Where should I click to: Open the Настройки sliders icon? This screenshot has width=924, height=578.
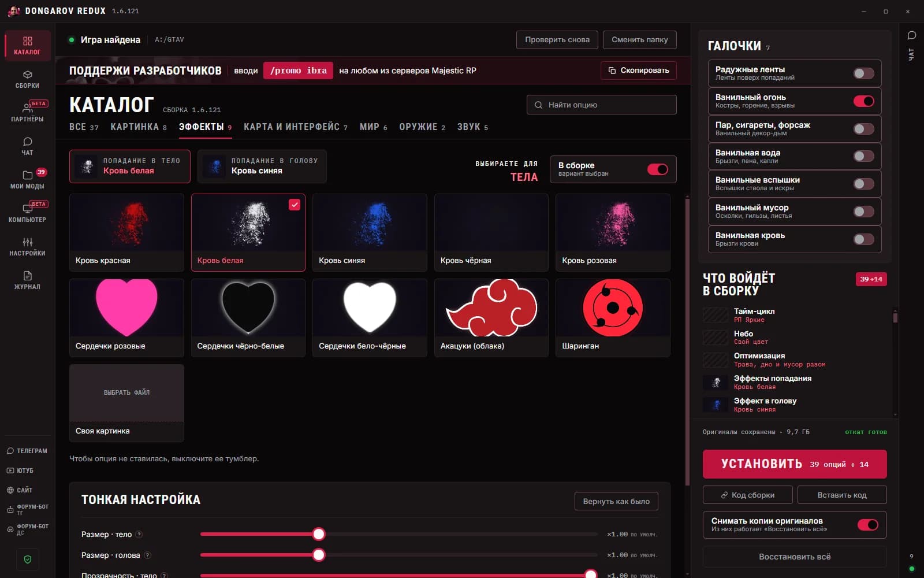tap(27, 247)
